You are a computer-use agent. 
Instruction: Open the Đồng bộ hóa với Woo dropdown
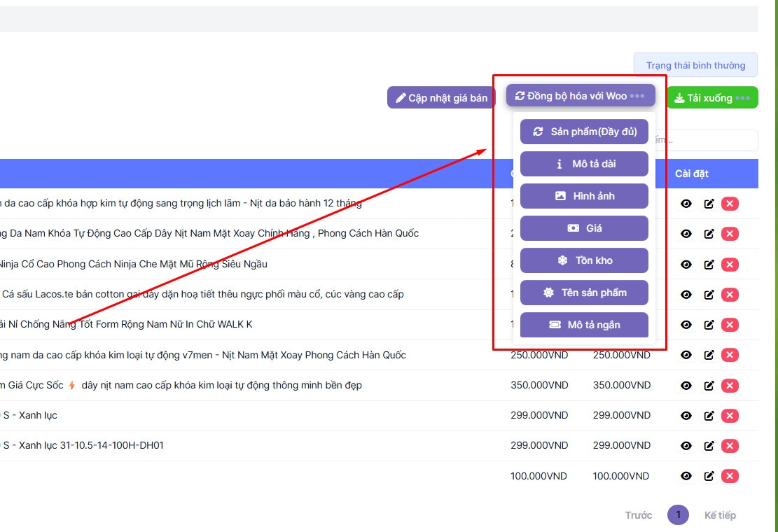[580, 96]
